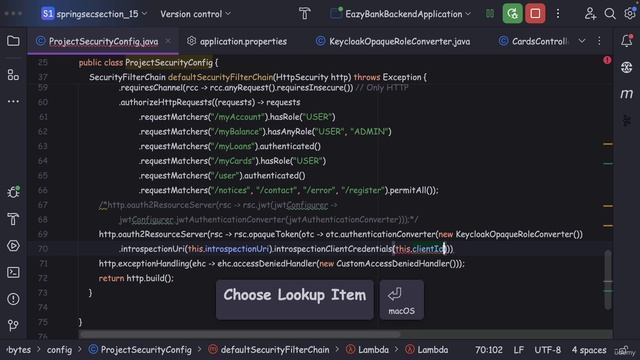Screen dimensions: 640x360
Task: Click the Debug icon next to run configuration
Action: click(x=490, y=14)
